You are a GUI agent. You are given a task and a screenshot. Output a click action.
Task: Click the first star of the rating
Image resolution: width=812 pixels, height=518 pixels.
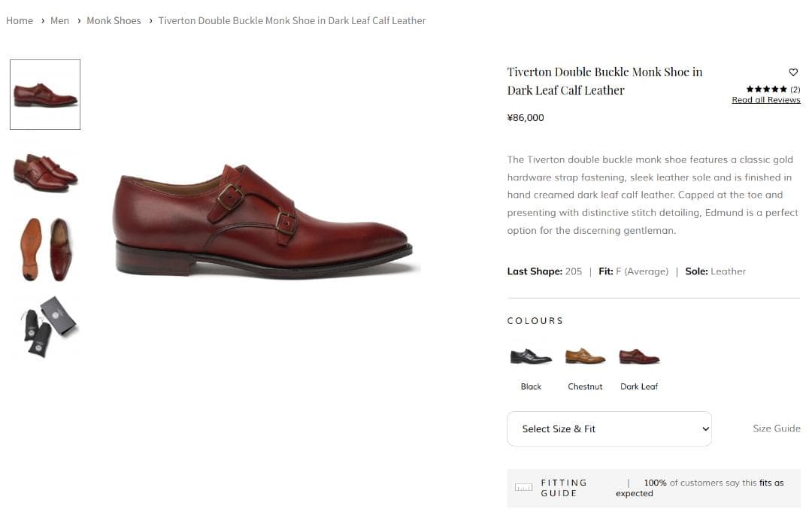pyautogui.click(x=749, y=88)
